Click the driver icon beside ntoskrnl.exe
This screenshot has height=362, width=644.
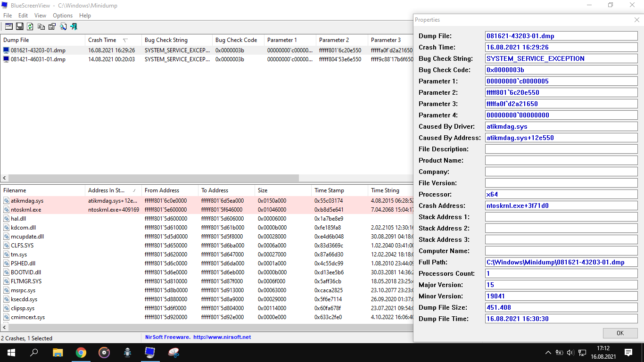click(6, 210)
